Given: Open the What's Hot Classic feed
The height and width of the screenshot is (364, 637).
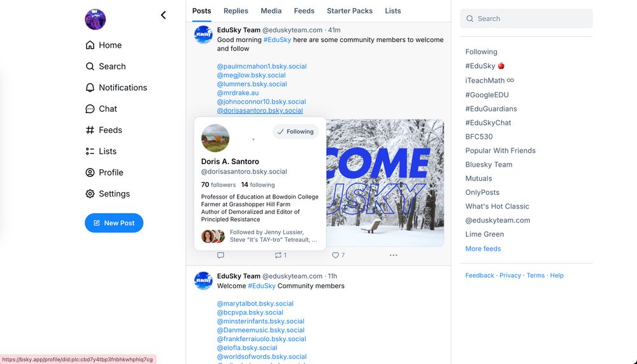Looking at the screenshot, I should [497, 206].
